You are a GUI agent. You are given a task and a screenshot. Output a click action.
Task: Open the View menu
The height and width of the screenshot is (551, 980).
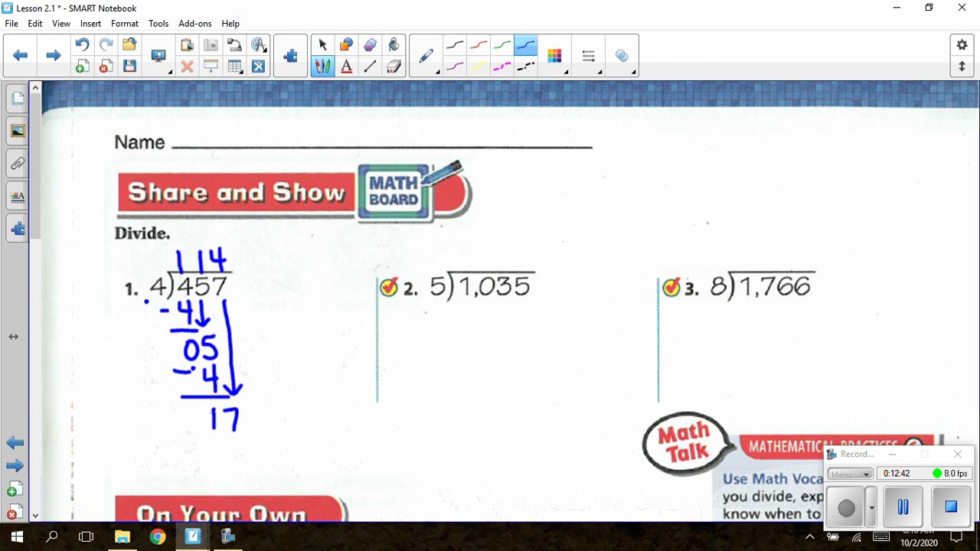click(x=61, y=24)
